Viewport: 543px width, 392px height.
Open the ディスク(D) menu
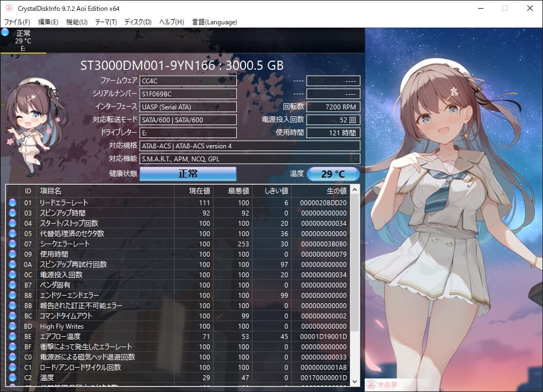[138, 22]
